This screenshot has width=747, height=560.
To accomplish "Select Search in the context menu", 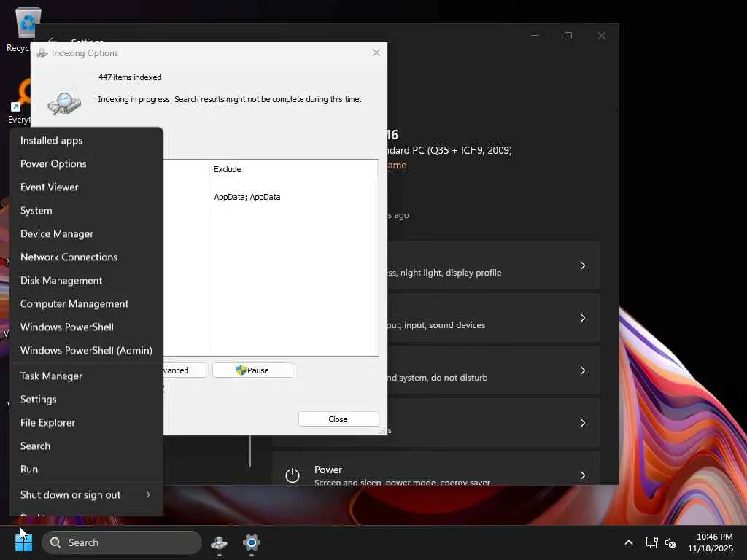I will pos(86,446).
